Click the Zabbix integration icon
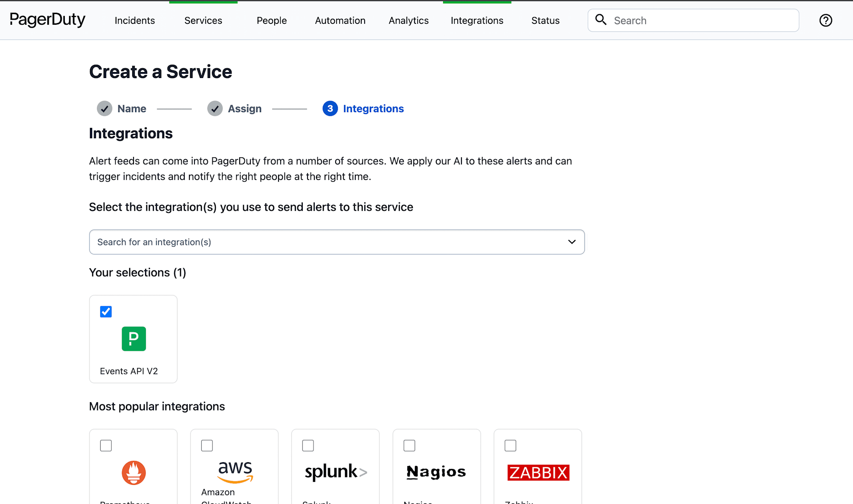Viewport: 853px width, 504px height. [x=538, y=473]
